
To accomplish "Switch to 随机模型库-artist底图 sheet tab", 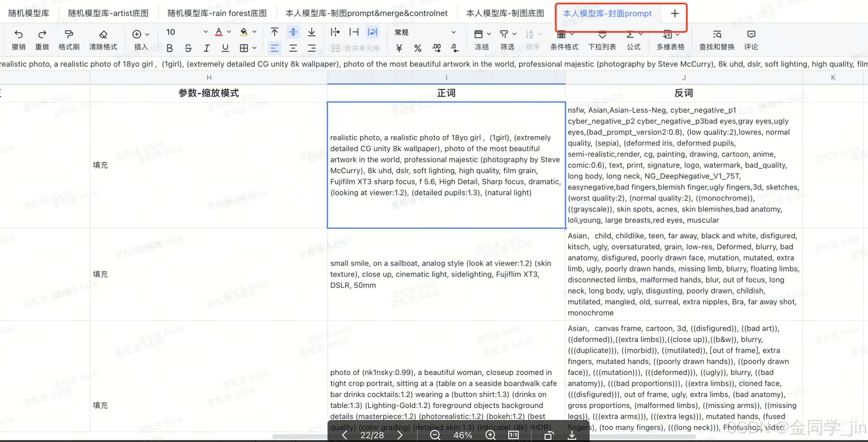I will pos(108,13).
